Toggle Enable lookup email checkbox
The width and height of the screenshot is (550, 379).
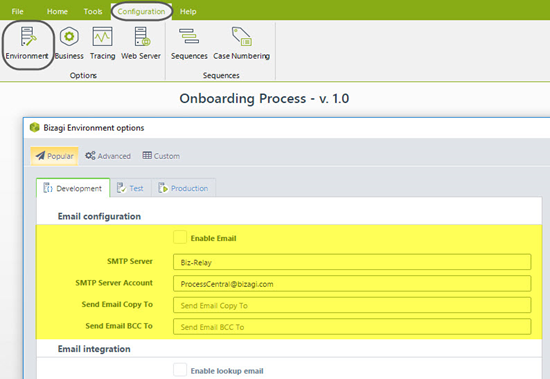[180, 370]
